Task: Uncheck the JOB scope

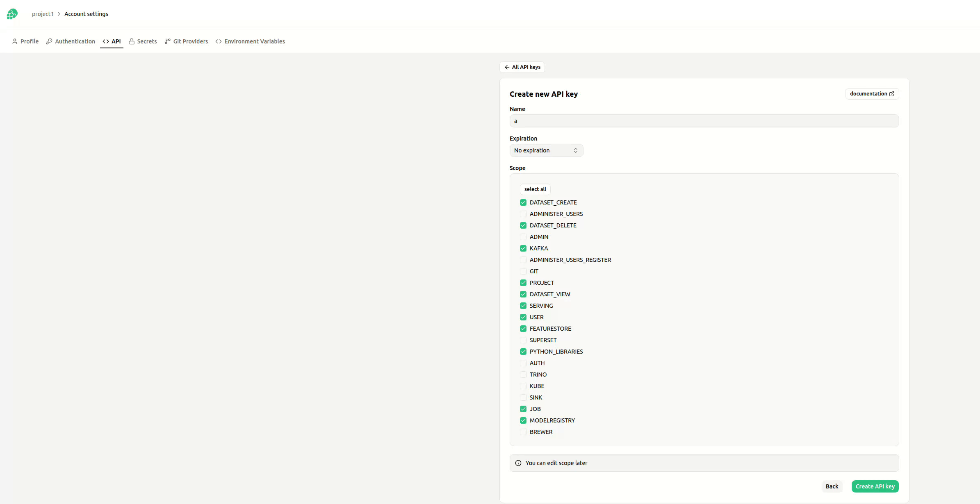Action: pos(523,409)
